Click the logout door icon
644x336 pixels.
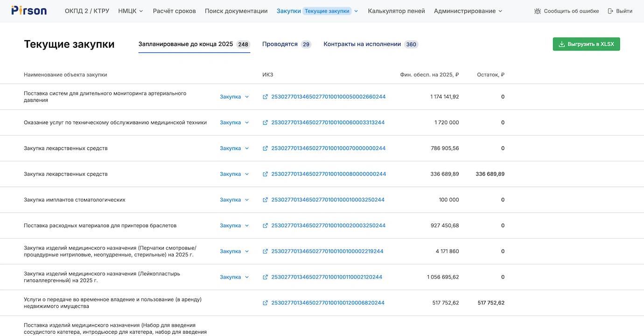tap(610, 11)
